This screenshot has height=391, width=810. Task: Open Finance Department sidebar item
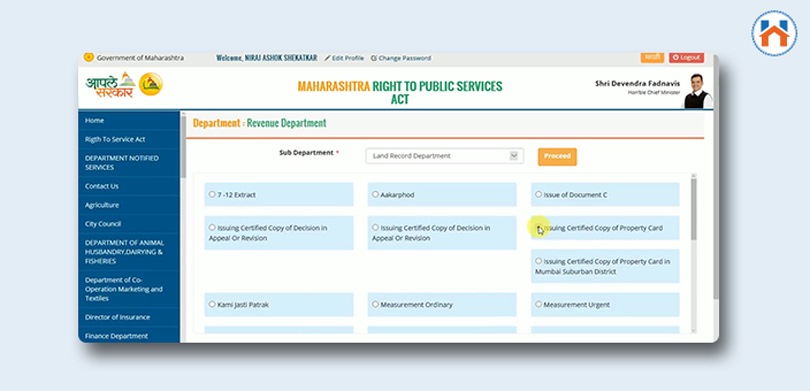[129, 336]
